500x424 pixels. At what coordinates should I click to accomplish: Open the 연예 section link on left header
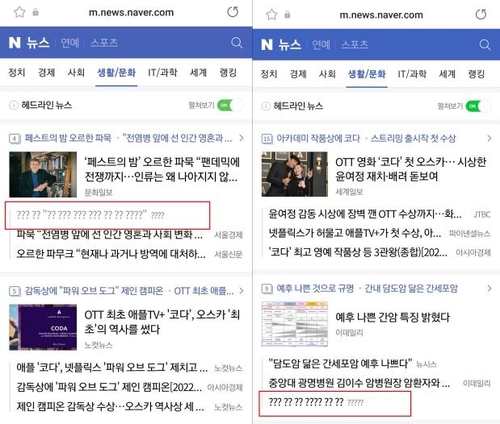[70, 43]
